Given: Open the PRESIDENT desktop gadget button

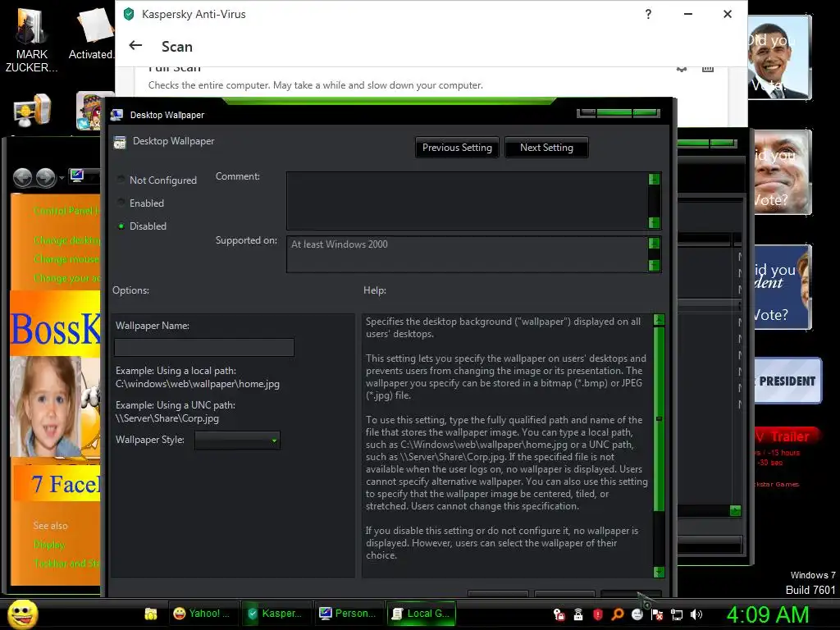Looking at the screenshot, I should click(x=787, y=381).
